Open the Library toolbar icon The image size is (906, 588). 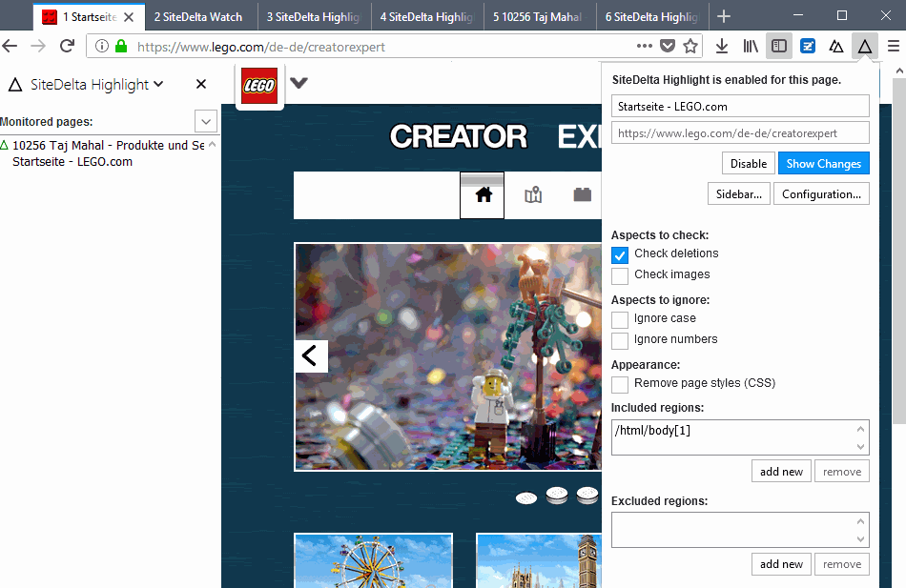coord(749,45)
